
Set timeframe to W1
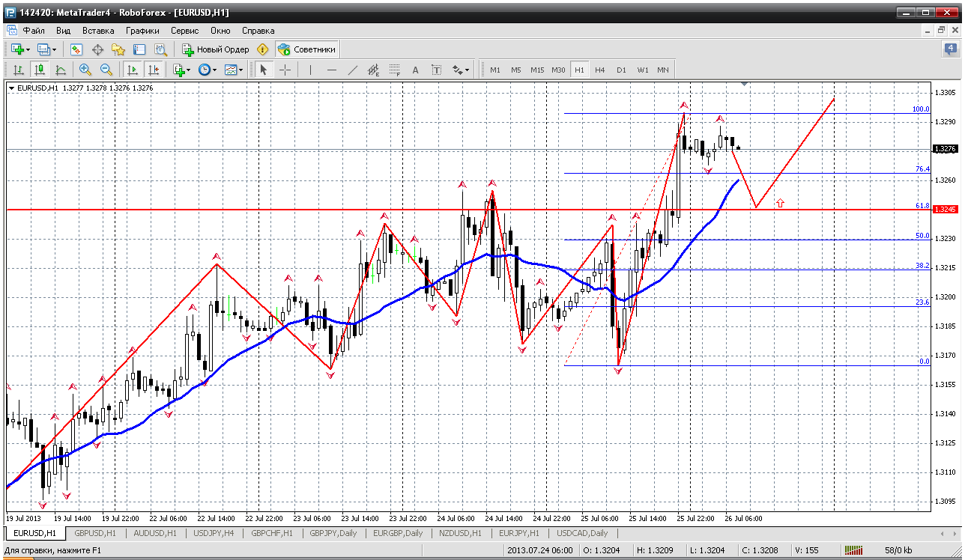pyautogui.click(x=642, y=70)
